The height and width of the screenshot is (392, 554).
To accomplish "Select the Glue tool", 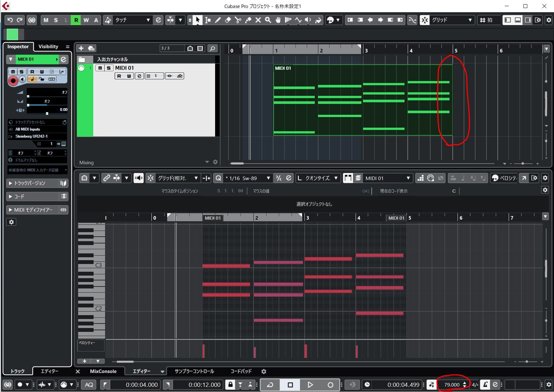I will click(x=248, y=20).
